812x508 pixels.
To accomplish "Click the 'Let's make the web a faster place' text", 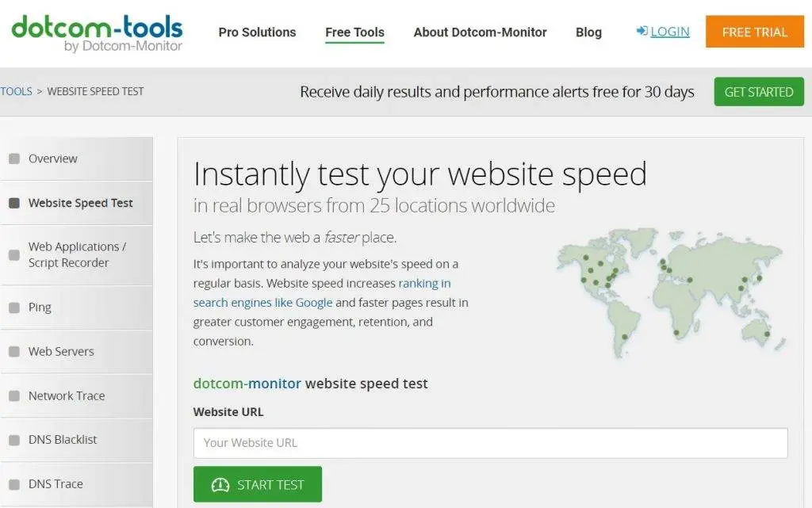I will pyautogui.click(x=295, y=238).
